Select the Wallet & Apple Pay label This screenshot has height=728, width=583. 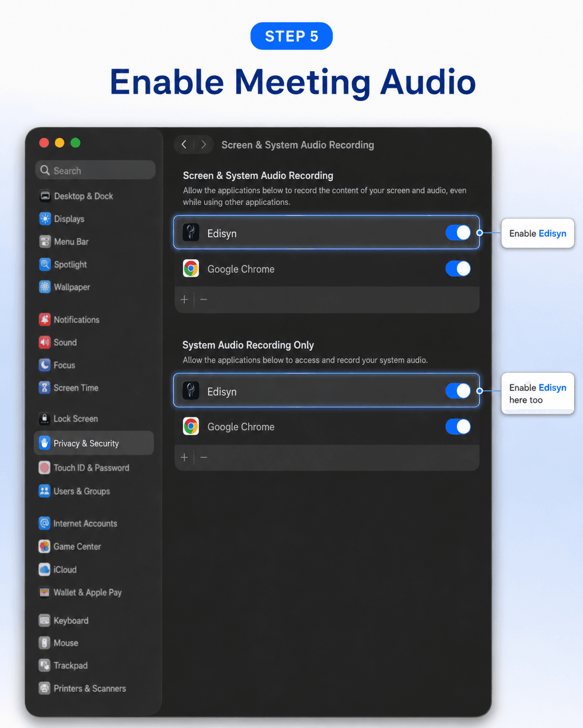click(x=88, y=592)
